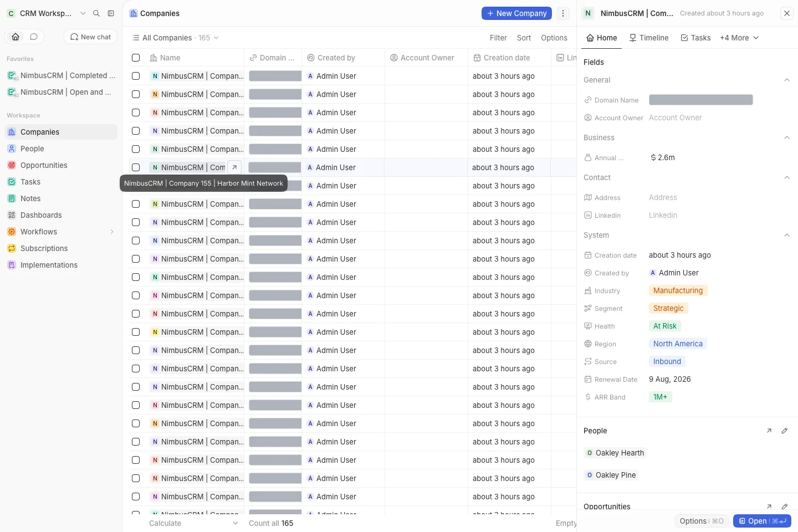The image size is (798, 532).
Task: Expand the +4 More tabs dropdown
Action: pos(739,38)
